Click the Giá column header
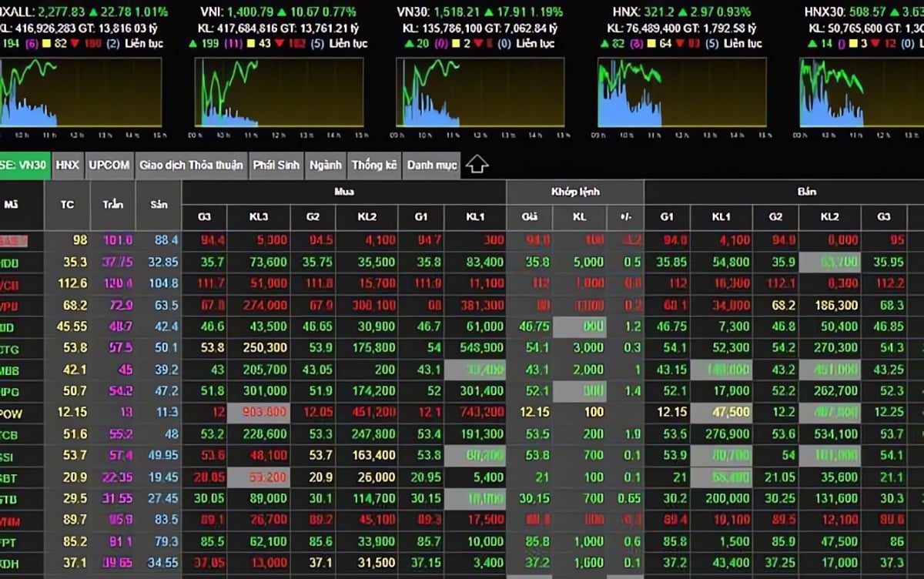This screenshot has width=924, height=579. point(530,217)
